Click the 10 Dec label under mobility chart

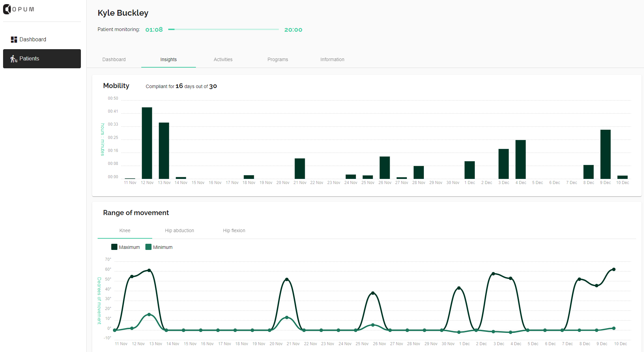coord(622,183)
